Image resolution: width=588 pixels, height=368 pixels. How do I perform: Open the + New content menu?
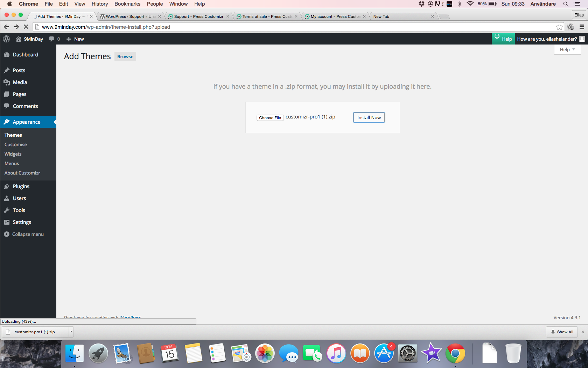[75, 39]
